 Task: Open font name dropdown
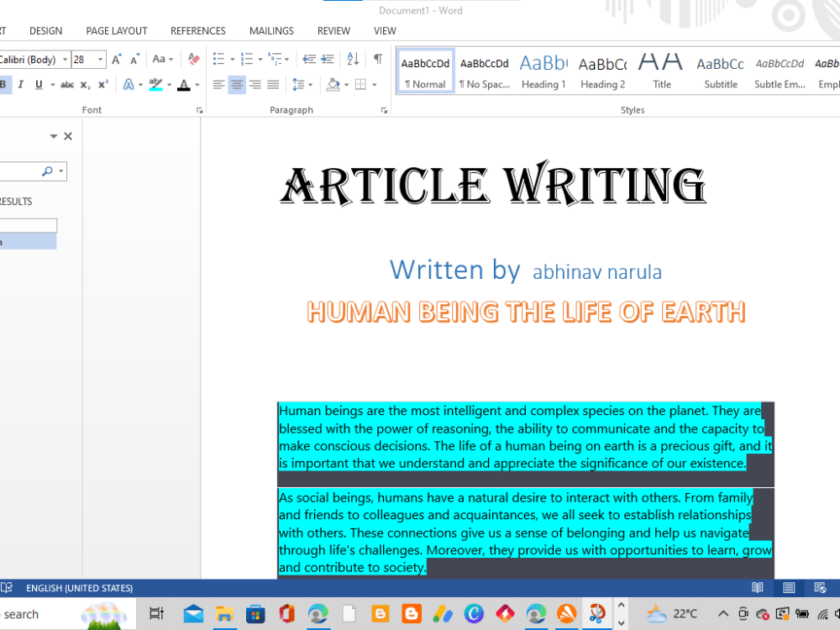point(66,60)
